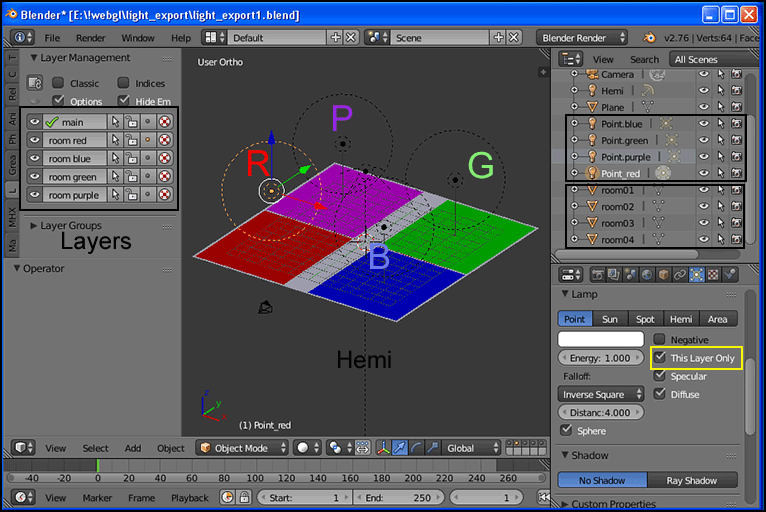Enable the Indices checkbox
The width and height of the screenshot is (766, 512).
[x=123, y=83]
